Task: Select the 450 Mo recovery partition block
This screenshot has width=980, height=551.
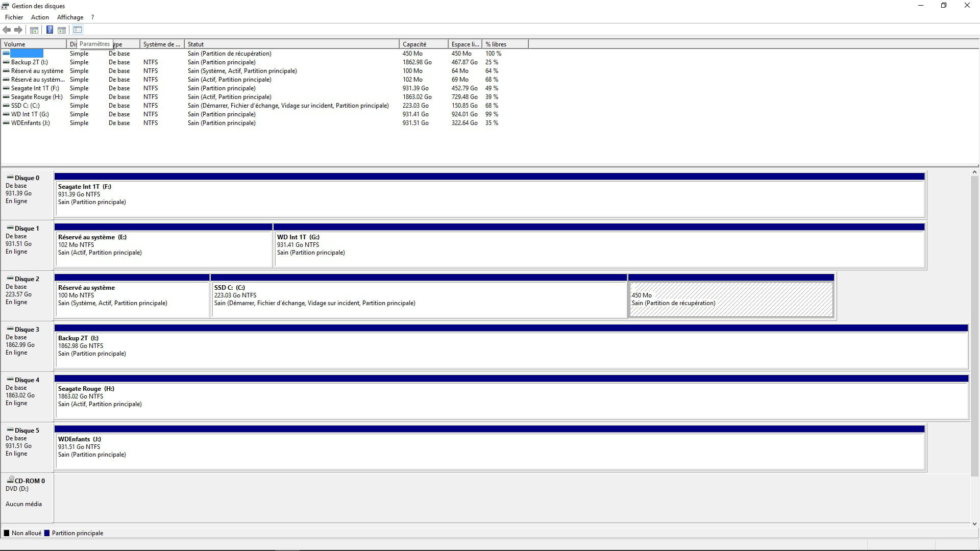Action: (731, 299)
